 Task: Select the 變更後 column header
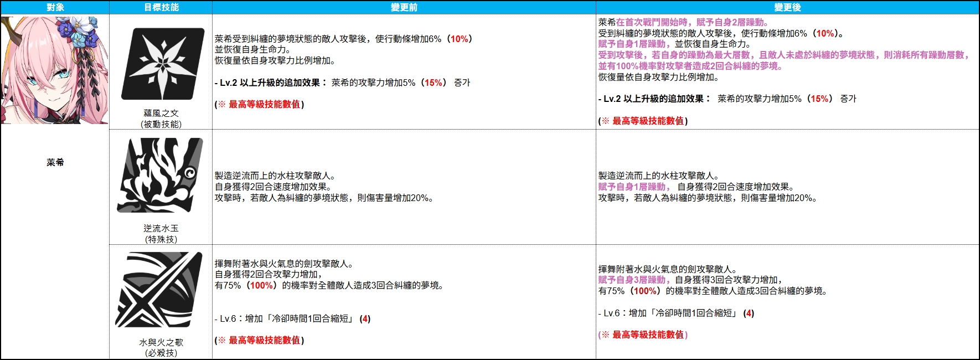(x=787, y=7)
